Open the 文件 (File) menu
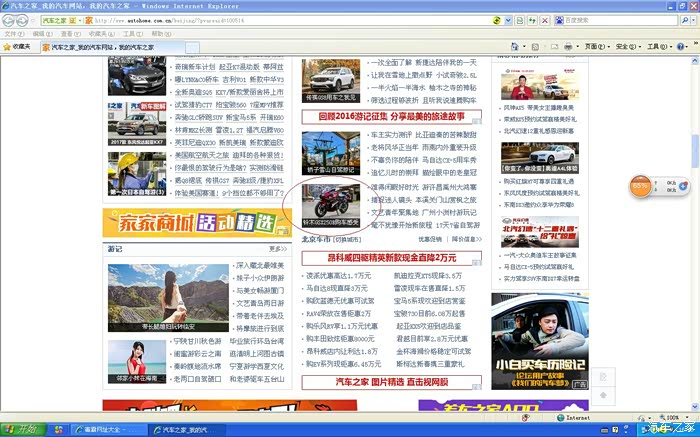 [x=13, y=33]
